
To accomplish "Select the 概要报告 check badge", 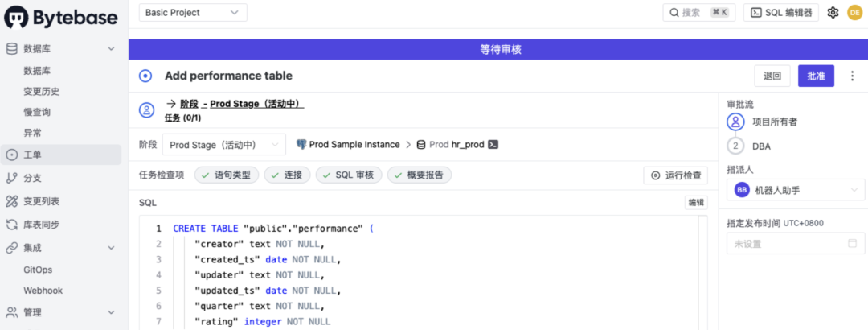I will 419,175.
